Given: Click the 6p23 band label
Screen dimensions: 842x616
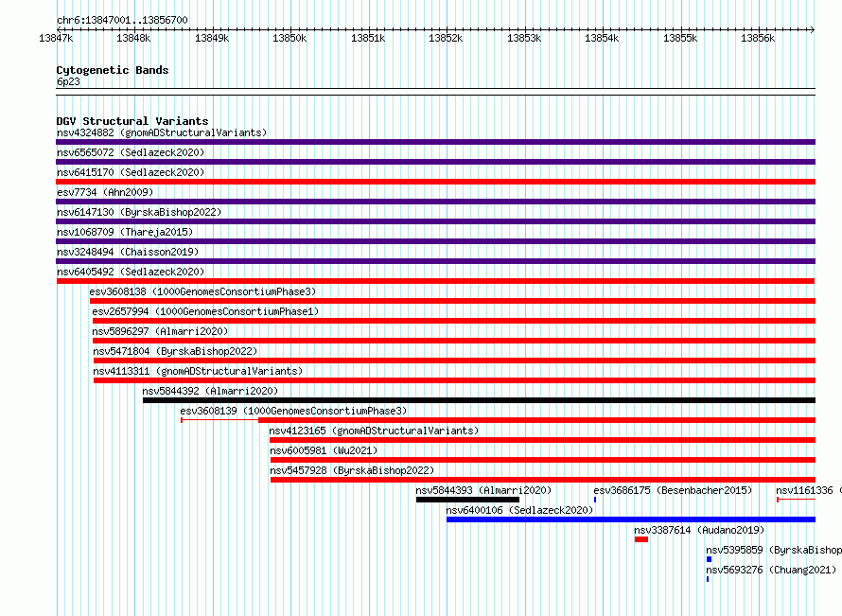Looking at the screenshot, I should tap(68, 81).
